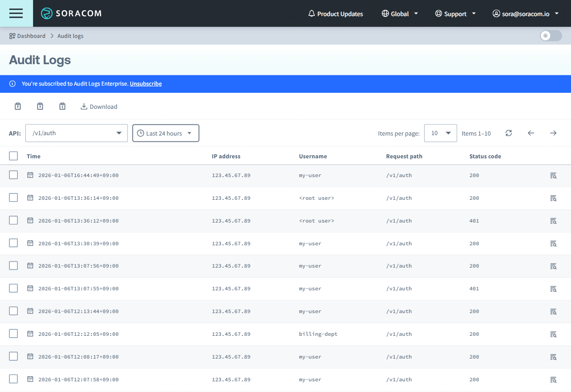The height and width of the screenshot is (392, 571).
Task: Check the select-all checkbox in the table header
Action: click(13, 156)
